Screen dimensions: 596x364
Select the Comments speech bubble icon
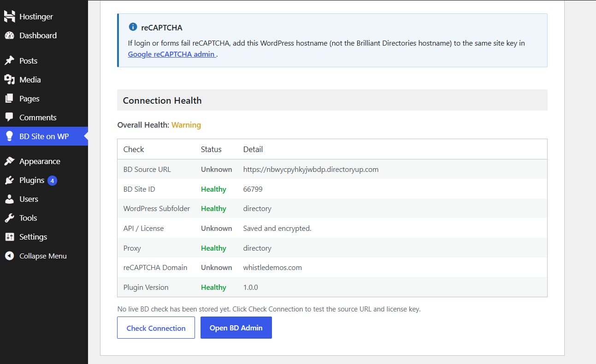9,117
